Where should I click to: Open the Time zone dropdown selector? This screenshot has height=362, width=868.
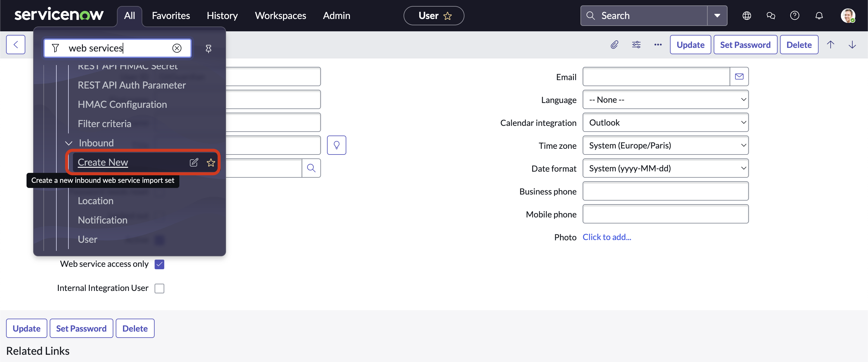point(664,145)
